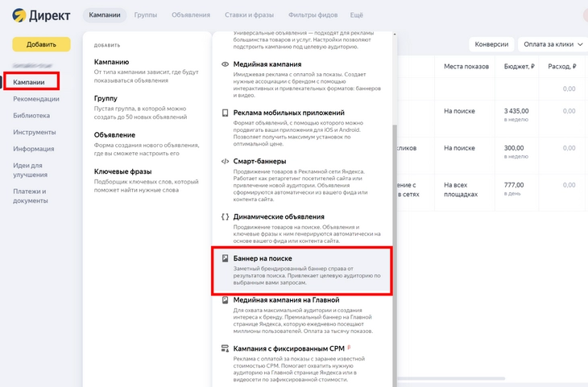This screenshot has width=588, height=387.
Task: Click the image icon beside Баннер на поиске
Action: pyautogui.click(x=225, y=258)
